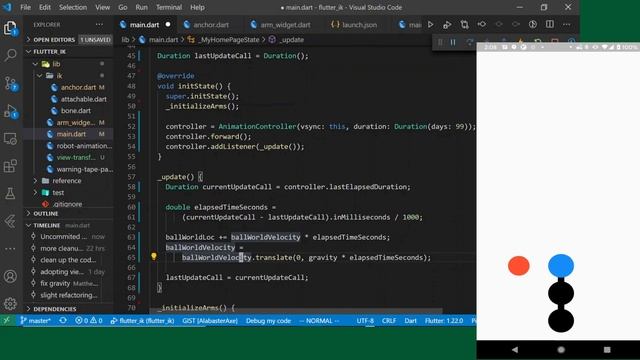Image resolution: width=640 pixels, height=360 pixels.
Task: Open the Help menu
Action: point(197,7)
